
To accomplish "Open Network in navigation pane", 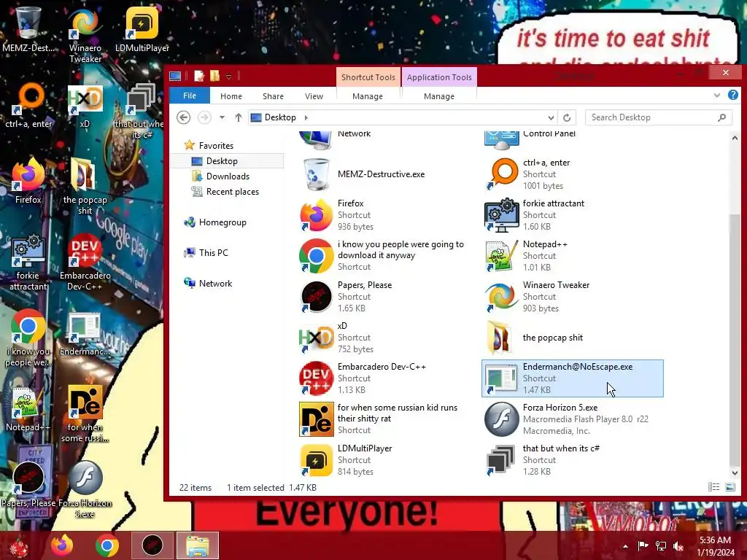I will pos(215,284).
